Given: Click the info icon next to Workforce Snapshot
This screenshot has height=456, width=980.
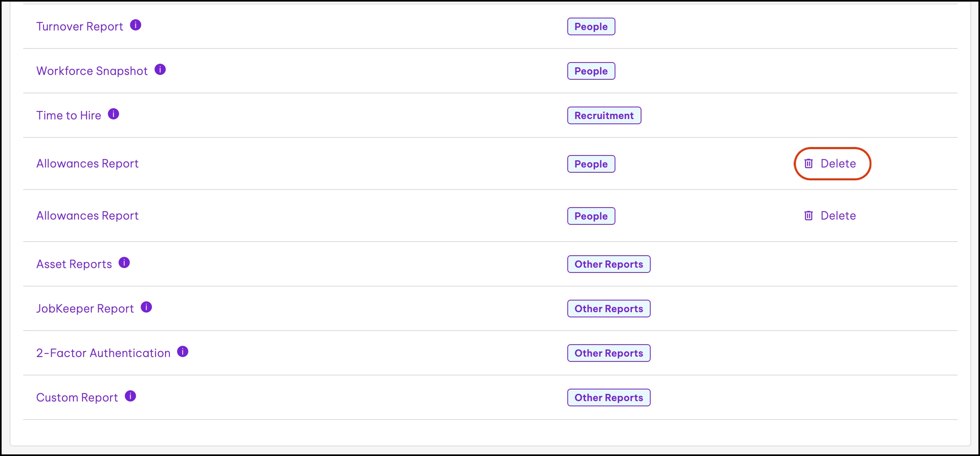Looking at the screenshot, I should 160,70.
